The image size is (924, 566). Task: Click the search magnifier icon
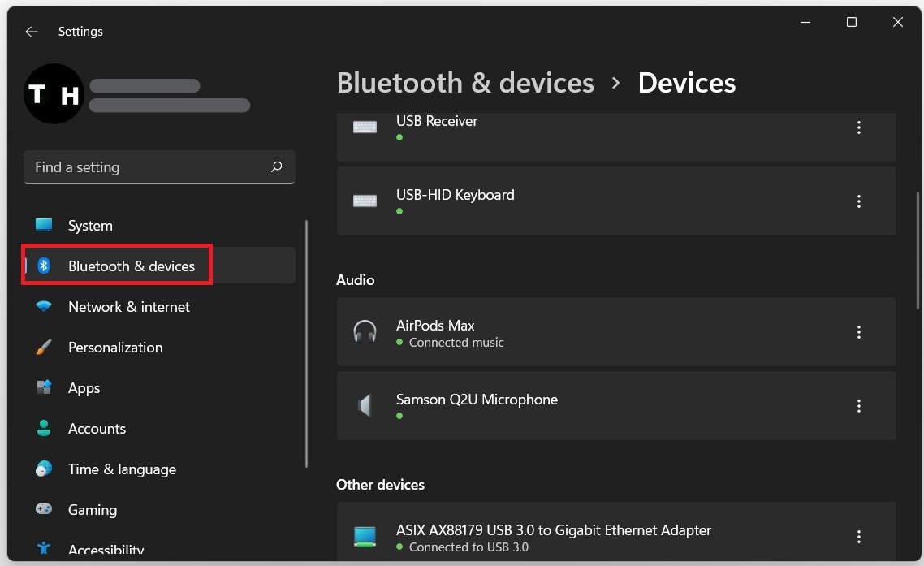[277, 167]
